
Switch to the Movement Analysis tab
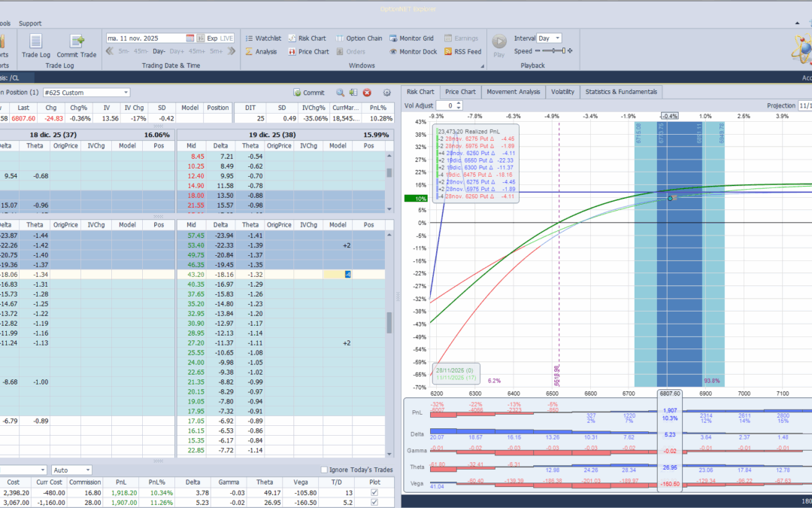[513, 92]
